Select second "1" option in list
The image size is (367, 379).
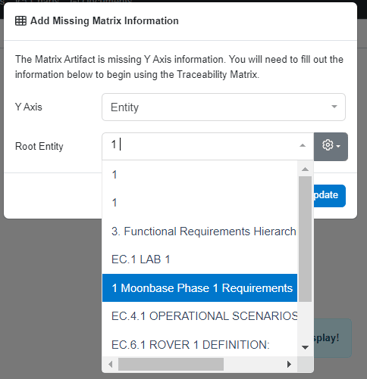(x=199, y=203)
